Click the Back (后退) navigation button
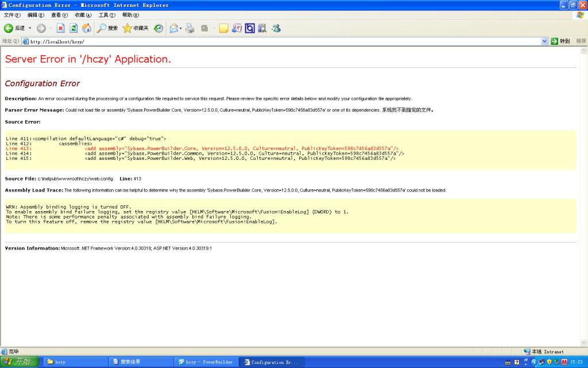The width and height of the screenshot is (588, 368). point(14,28)
